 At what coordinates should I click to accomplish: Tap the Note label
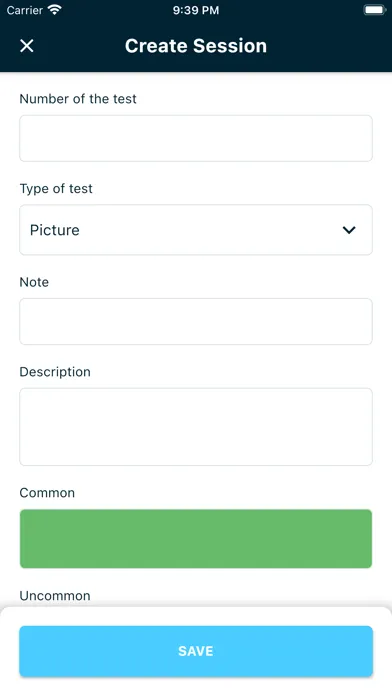pos(34,282)
